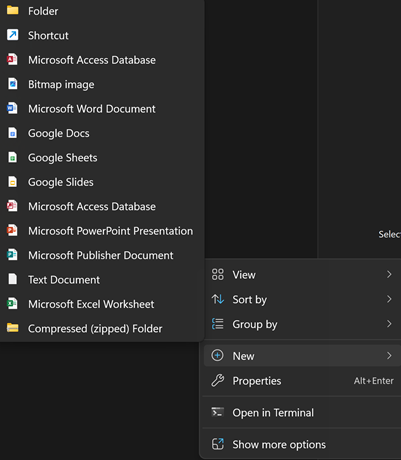This screenshot has height=460, width=401.
Task: Click the yellow Folder icon in New submenu
Action: [x=13, y=10]
